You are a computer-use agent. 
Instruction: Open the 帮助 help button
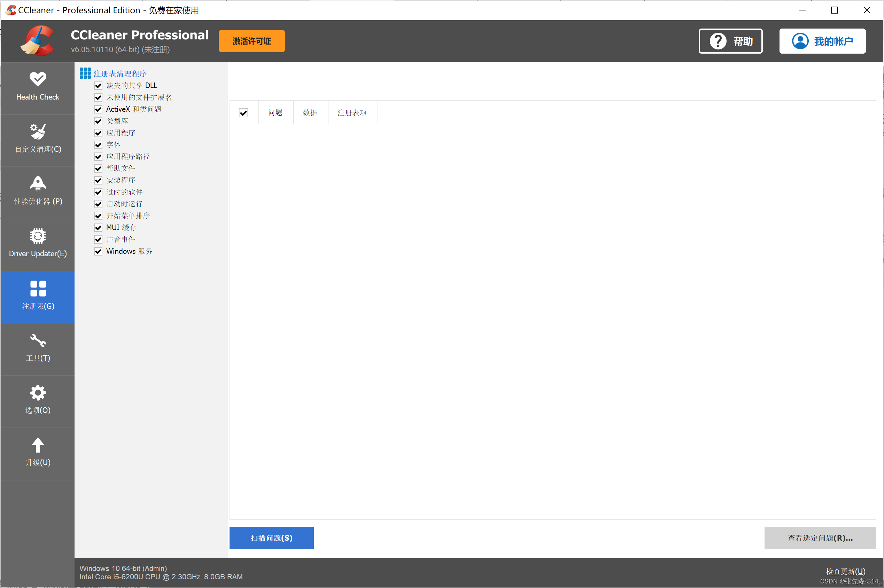coord(730,41)
